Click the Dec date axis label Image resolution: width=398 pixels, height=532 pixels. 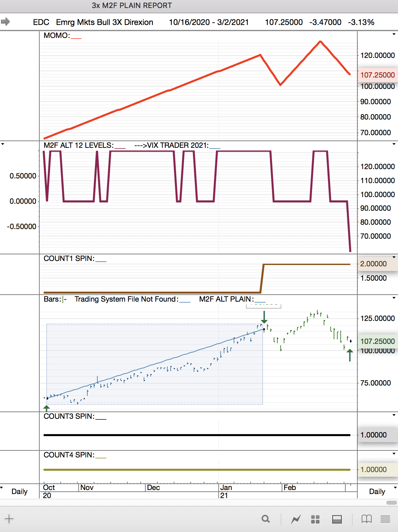[153, 487]
